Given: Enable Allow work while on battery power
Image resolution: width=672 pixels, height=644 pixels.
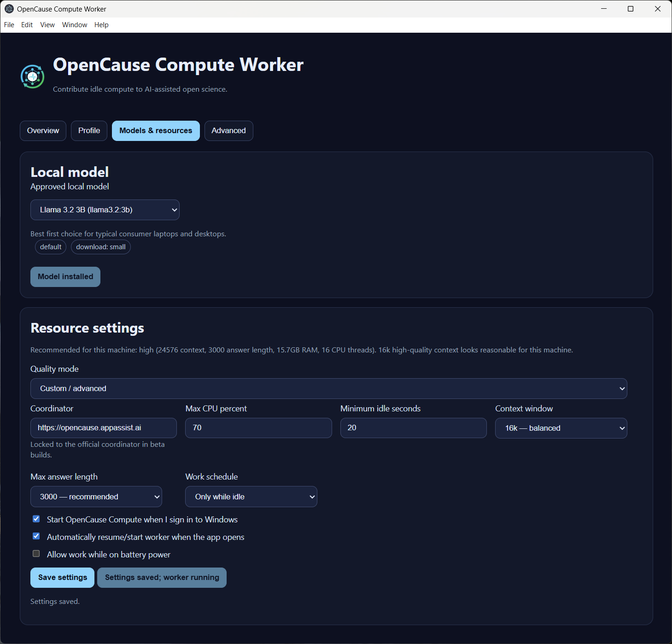Looking at the screenshot, I should [x=36, y=554].
